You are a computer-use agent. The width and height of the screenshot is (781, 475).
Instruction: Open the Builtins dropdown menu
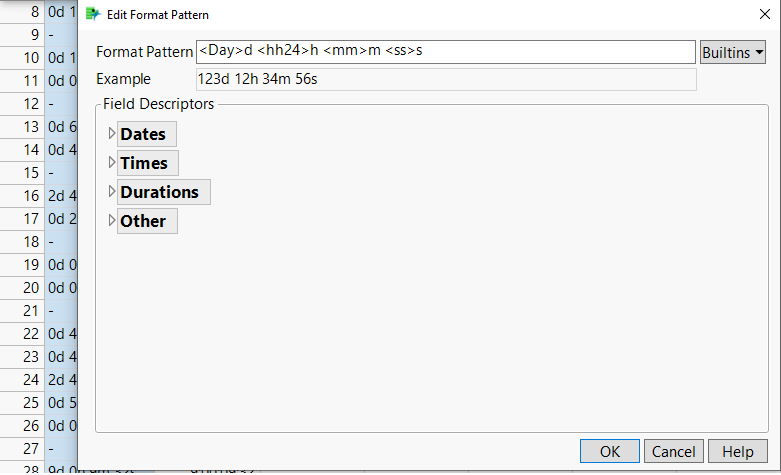pos(733,52)
